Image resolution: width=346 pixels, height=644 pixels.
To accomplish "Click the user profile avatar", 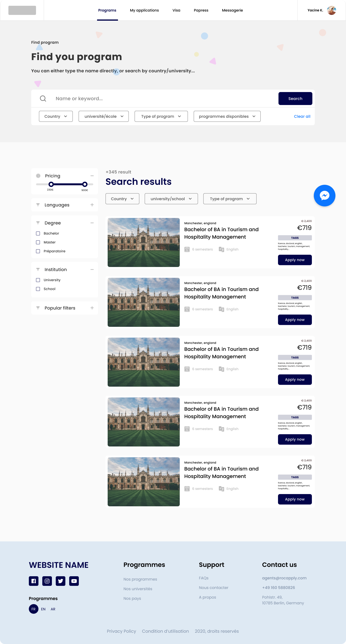I will pos(332,10).
